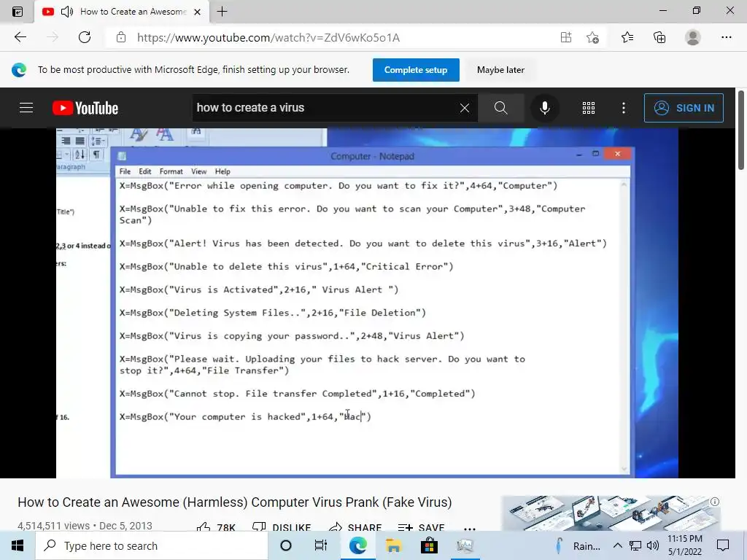Open the weather widget showing Rain
This screenshot has height=560, width=747.
578,545
